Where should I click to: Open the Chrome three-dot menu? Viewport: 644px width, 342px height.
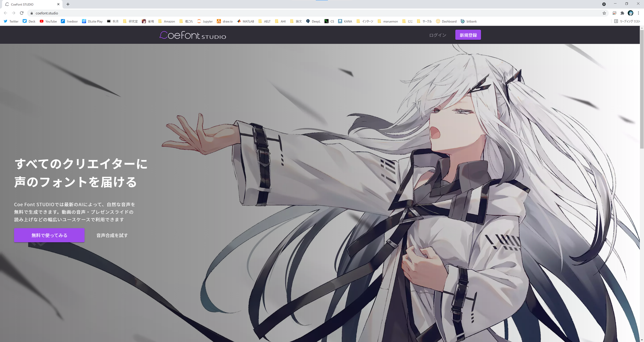(x=638, y=13)
